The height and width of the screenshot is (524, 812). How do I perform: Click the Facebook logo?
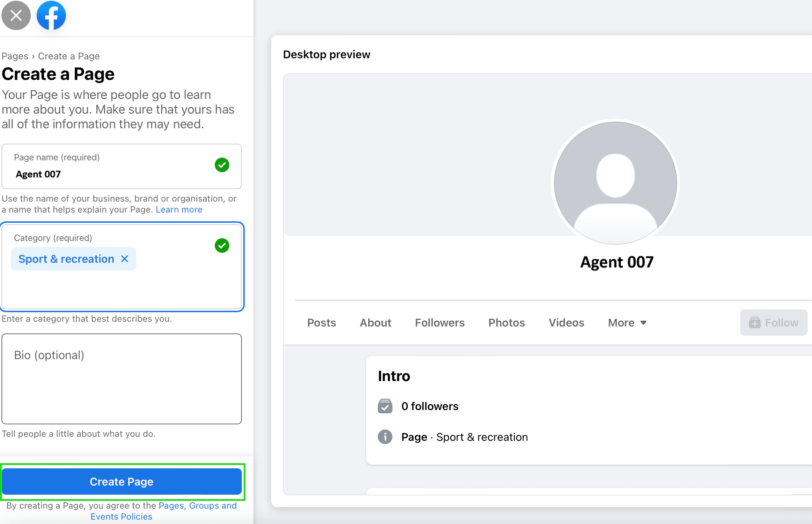51,15
